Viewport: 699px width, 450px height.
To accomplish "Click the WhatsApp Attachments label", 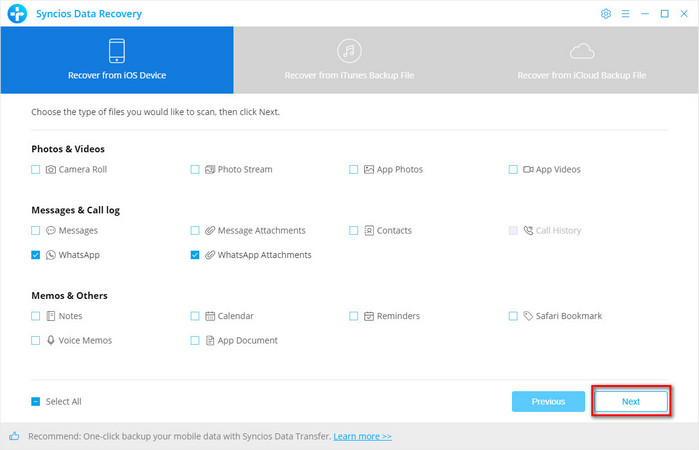I will click(264, 255).
